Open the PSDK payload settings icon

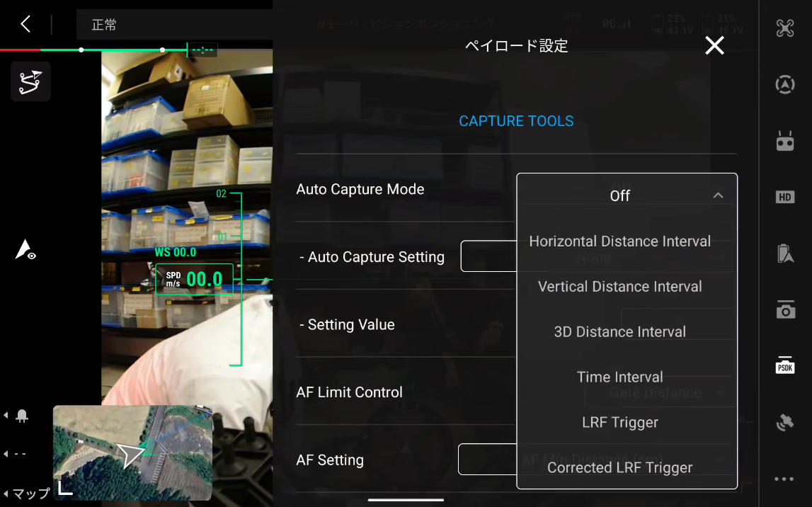[x=784, y=365]
